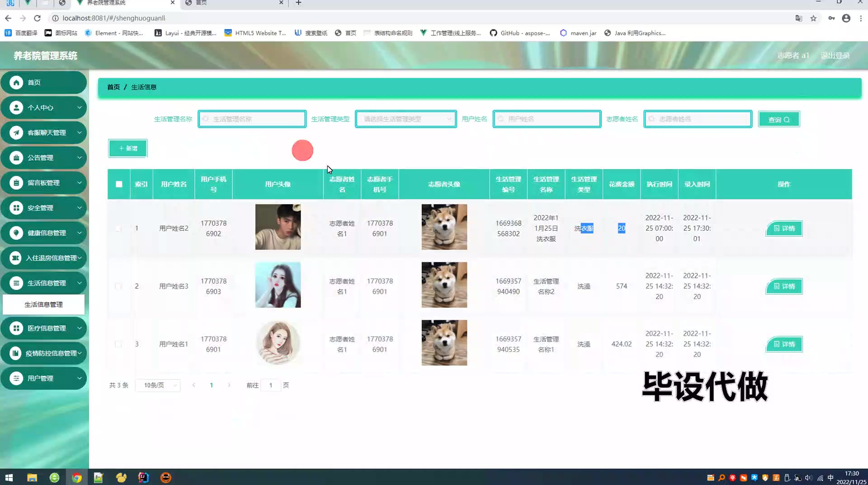The image size is (868, 485).
Task: Check the row for 用户姓名3
Action: pyautogui.click(x=118, y=286)
